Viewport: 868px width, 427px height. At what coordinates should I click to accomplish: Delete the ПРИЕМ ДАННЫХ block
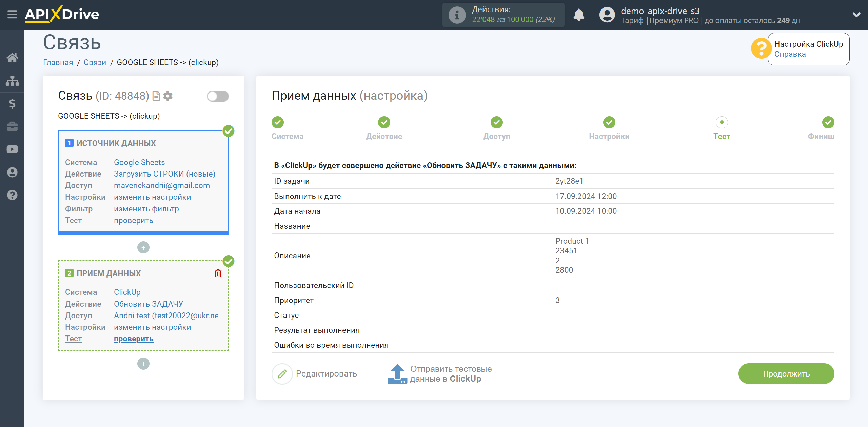pyautogui.click(x=218, y=273)
